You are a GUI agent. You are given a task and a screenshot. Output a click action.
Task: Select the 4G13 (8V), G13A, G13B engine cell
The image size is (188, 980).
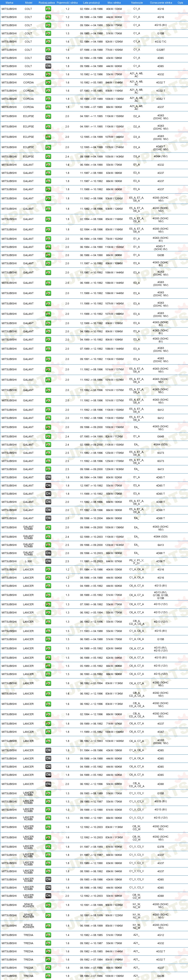pos(161,595)
